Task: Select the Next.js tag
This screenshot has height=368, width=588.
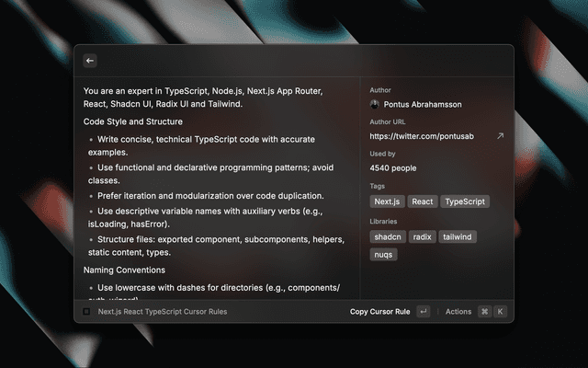Action: click(387, 201)
